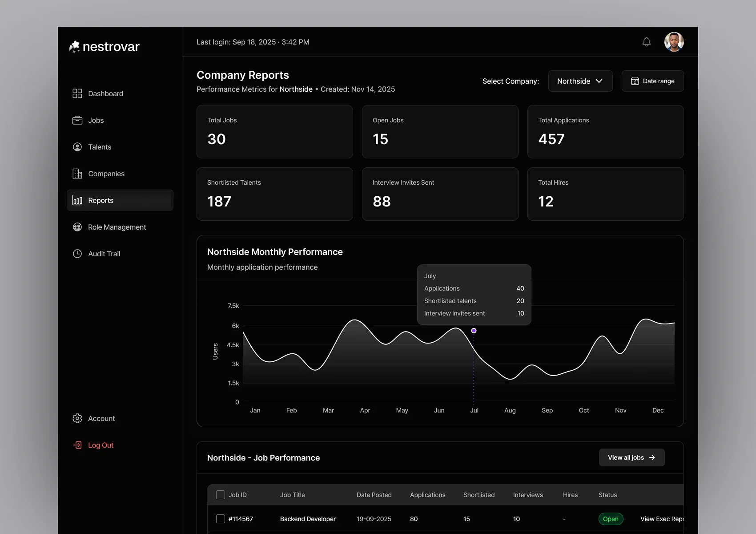
Task: Click the Interviews column header
Action: coord(528,495)
